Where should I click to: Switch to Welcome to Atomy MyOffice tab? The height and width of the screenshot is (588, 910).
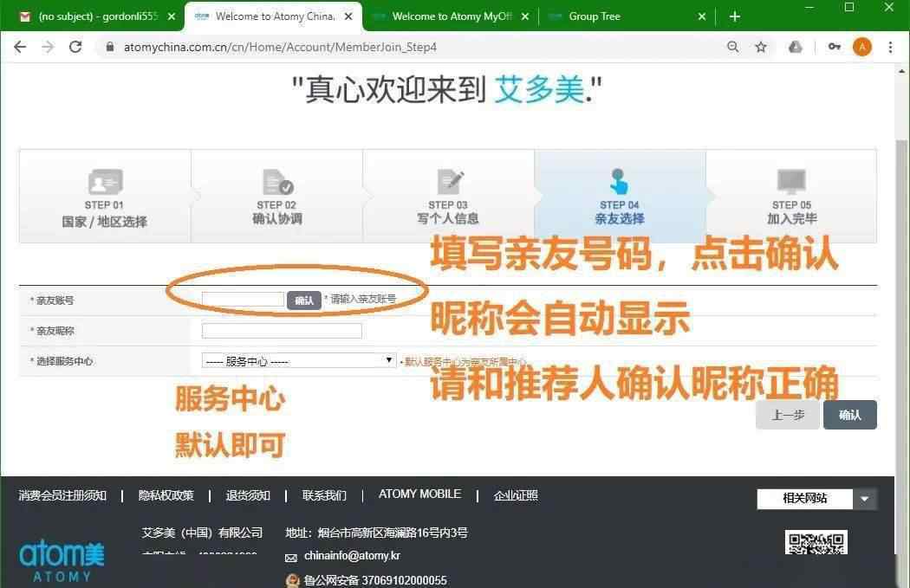coord(450,16)
